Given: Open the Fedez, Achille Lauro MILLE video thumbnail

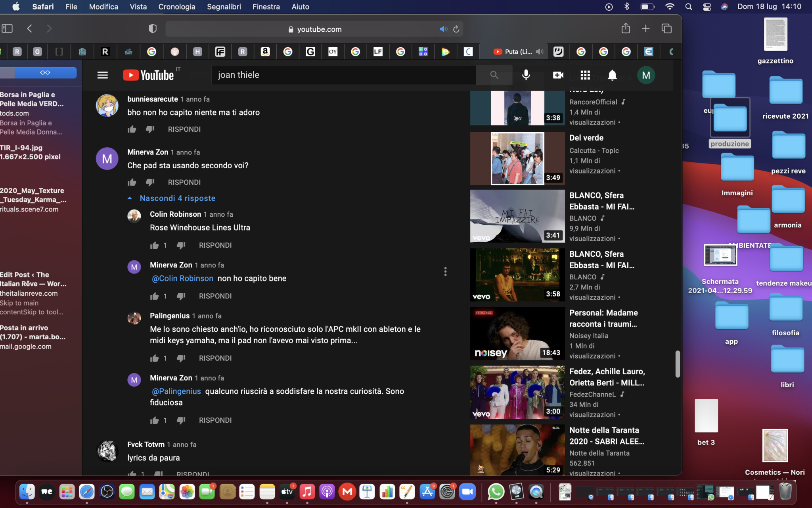Looking at the screenshot, I should [517, 392].
